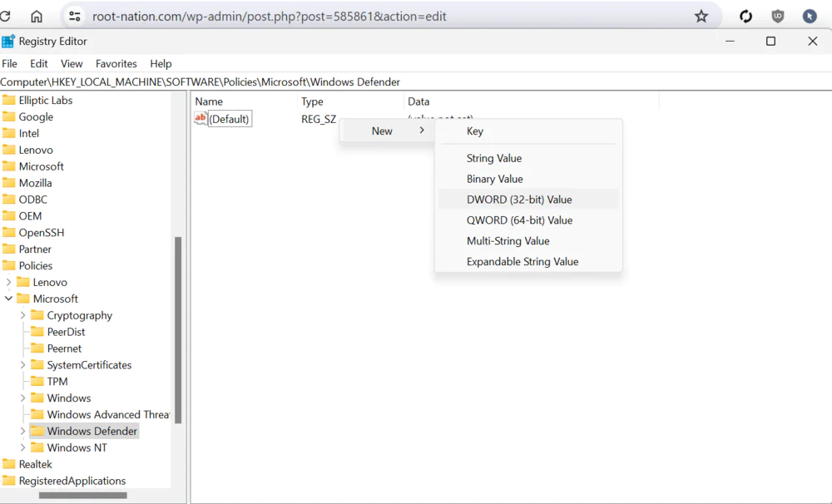Screen dimensions: 832x504
Task: Click the TPM folder icon
Action: pyautogui.click(x=37, y=381)
